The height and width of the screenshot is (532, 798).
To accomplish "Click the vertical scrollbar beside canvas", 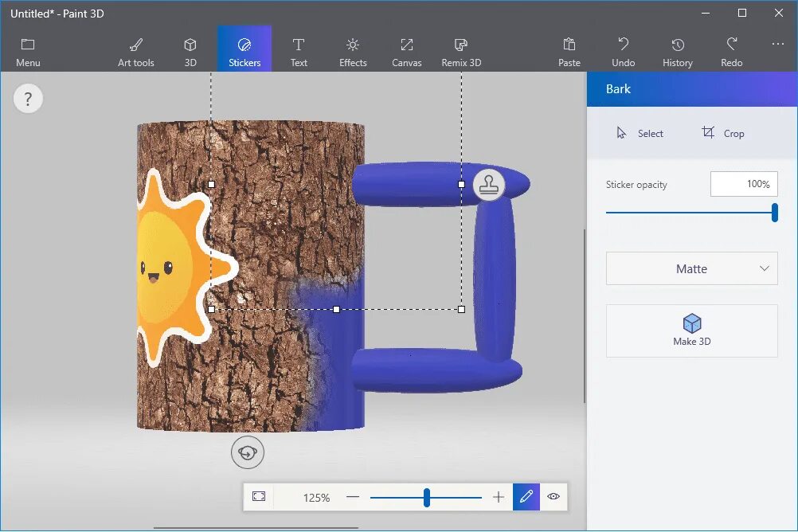I will 585,315.
